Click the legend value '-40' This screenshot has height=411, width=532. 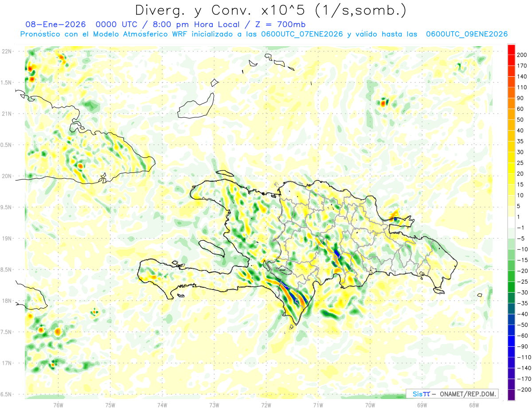[x=523, y=314]
